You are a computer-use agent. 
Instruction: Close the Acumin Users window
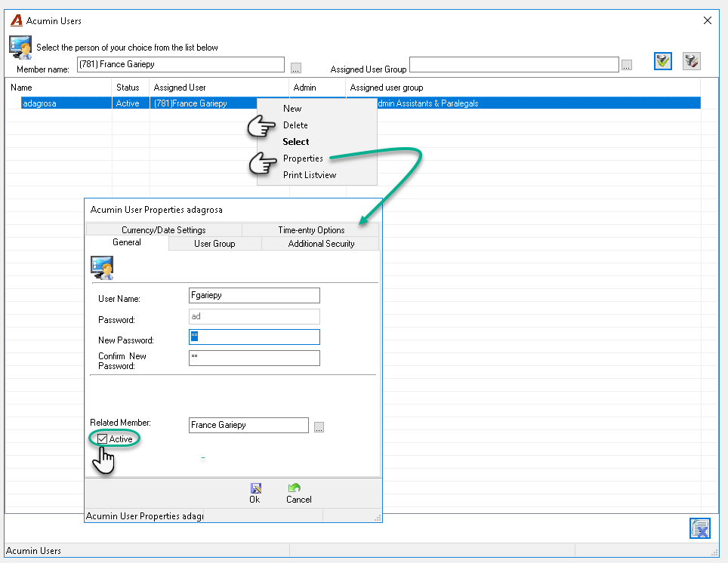coord(708,20)
